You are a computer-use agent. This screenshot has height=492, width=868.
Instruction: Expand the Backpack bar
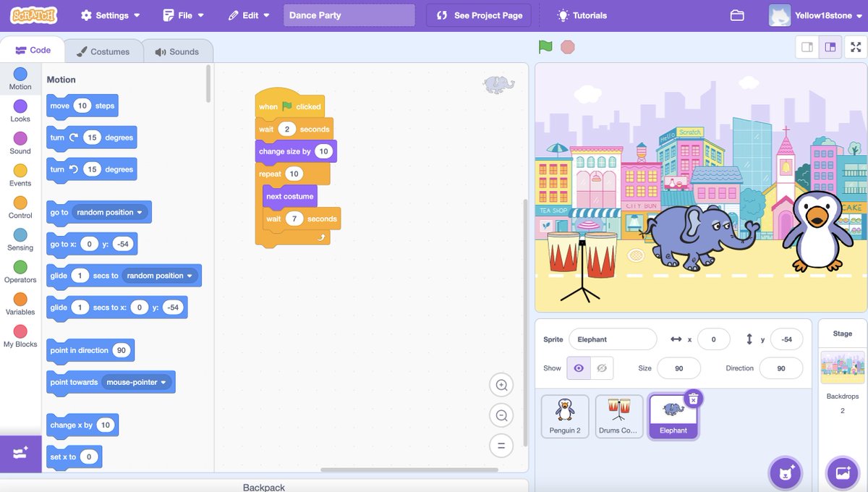pos(264,486)
